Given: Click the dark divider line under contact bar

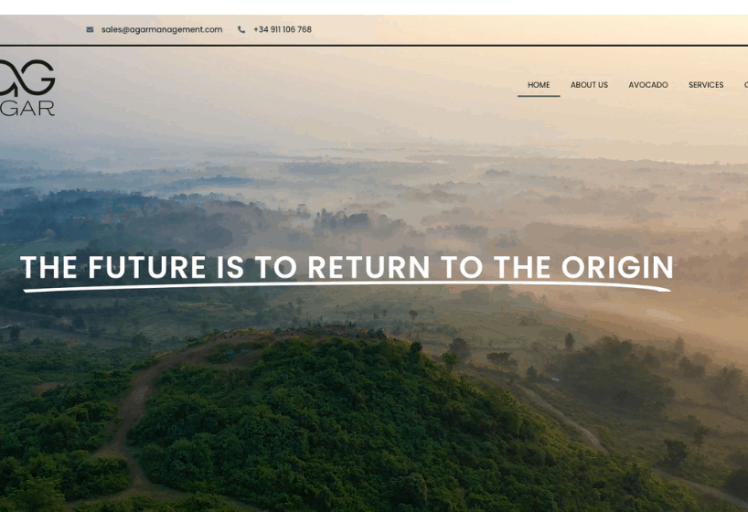Looking at the screenshot, I should click(374, 45).
